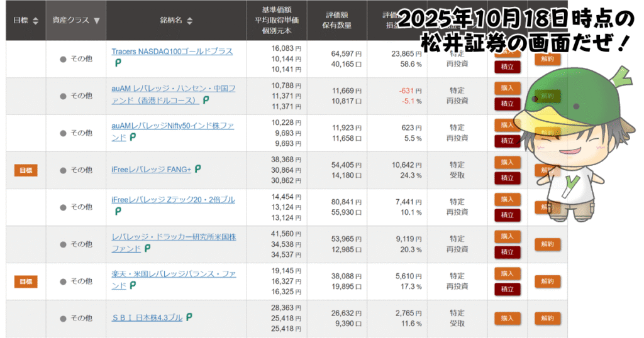Viewport: 644px width, 338px height.
Task: Click the P icon after auAM ハンセン・中国ファンド
Action: pos(206,100)
